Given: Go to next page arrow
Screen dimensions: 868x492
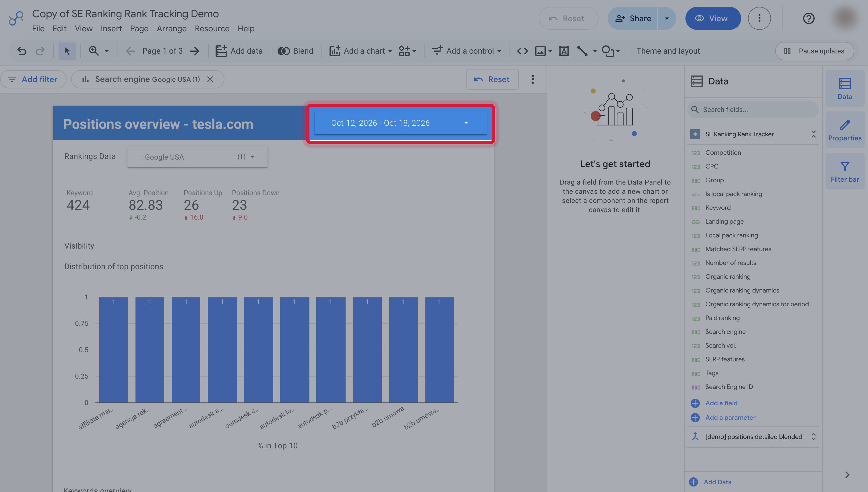Looking at the screenshot, I should click(195, 51).
